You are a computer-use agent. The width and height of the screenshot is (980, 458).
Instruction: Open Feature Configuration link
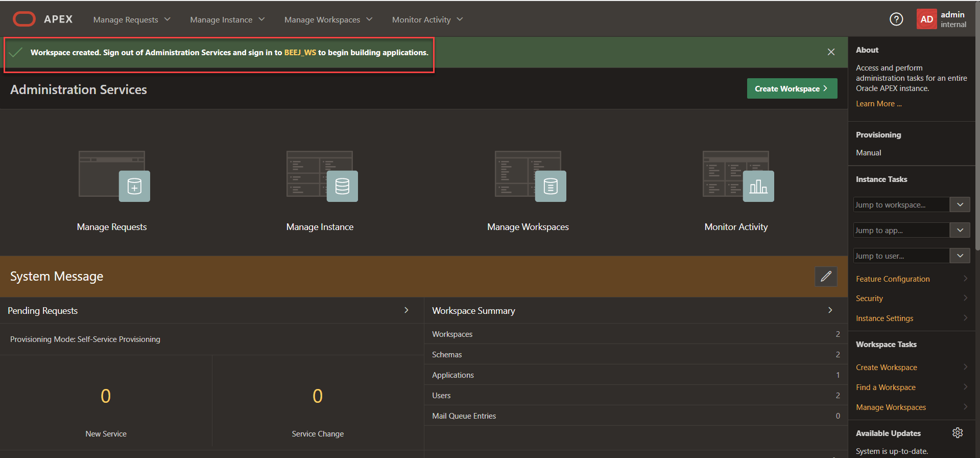coord(893,279)
